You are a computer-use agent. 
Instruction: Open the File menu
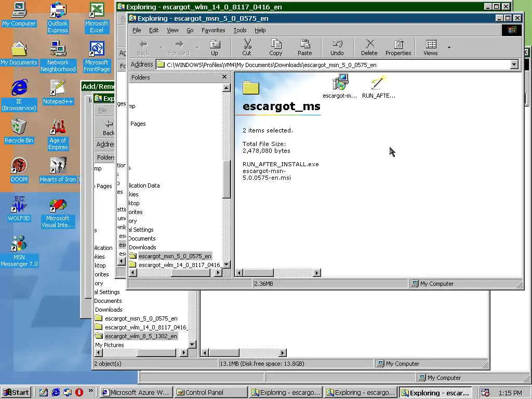137,30
